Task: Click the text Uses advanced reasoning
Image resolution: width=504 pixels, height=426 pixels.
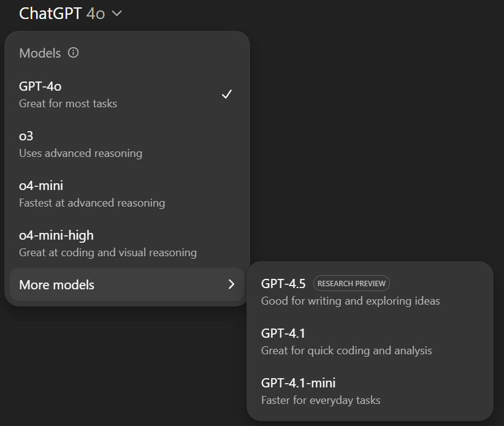Action: [x=80, y=153]
